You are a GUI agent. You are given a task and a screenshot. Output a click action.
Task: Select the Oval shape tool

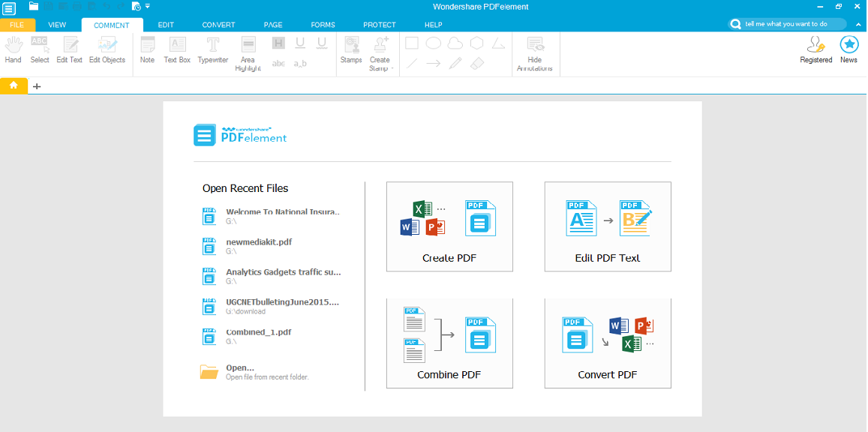434,43
